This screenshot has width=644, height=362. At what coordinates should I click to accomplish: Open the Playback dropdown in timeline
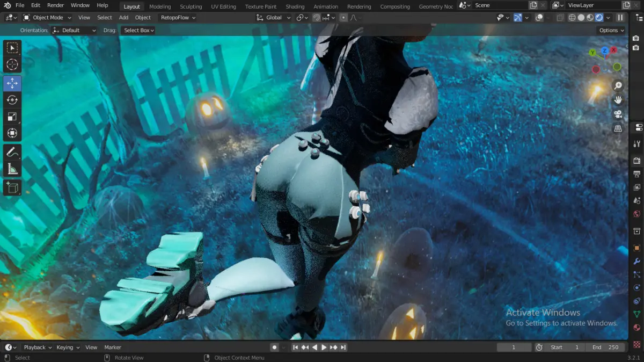[x=38, y=347]
